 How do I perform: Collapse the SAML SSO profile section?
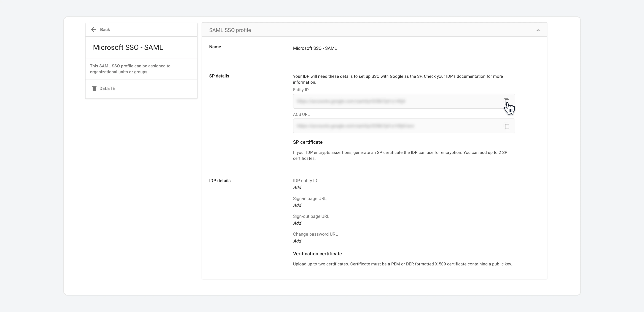pyautogui.click(x=538, y=30)
